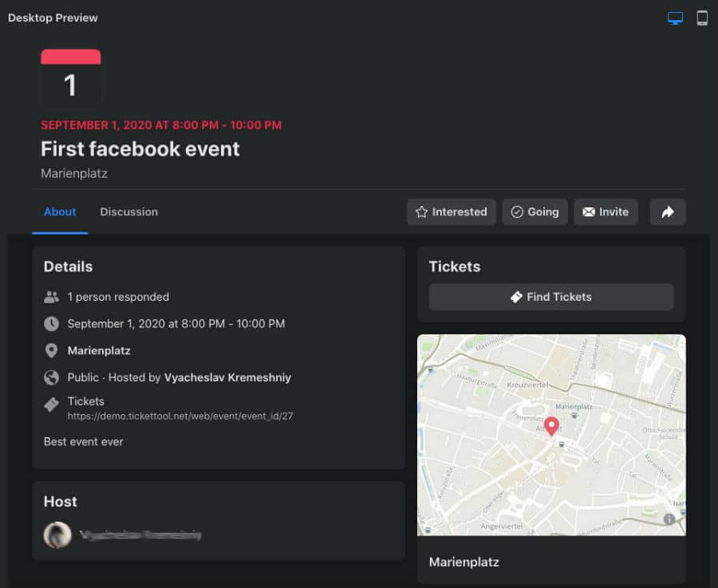Click the globe icon next to Public

pos(51,378)
